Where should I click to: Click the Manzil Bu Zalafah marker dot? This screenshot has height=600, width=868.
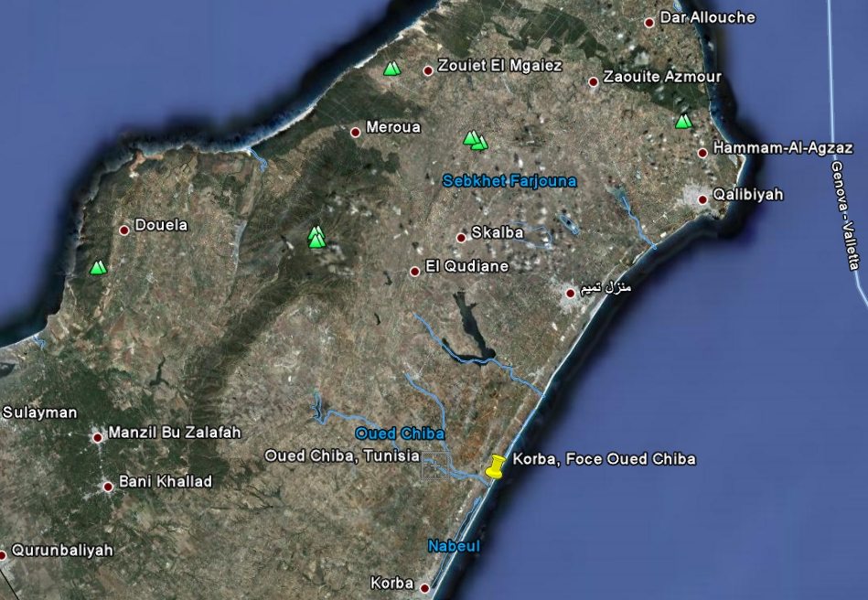pos(98,437)
